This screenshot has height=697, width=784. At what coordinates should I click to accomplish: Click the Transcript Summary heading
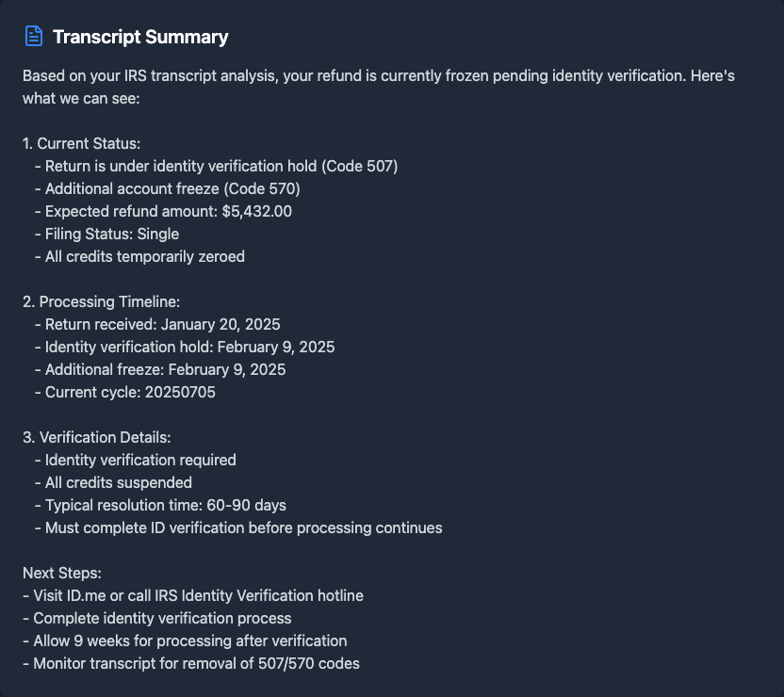click(x=140, y=37)
